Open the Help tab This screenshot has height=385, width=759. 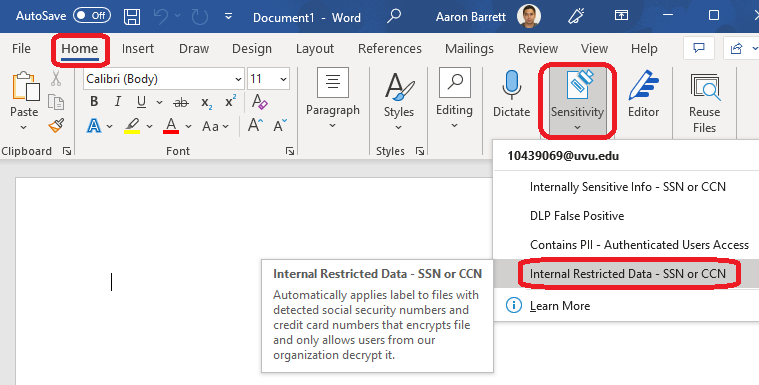[644, 48]
